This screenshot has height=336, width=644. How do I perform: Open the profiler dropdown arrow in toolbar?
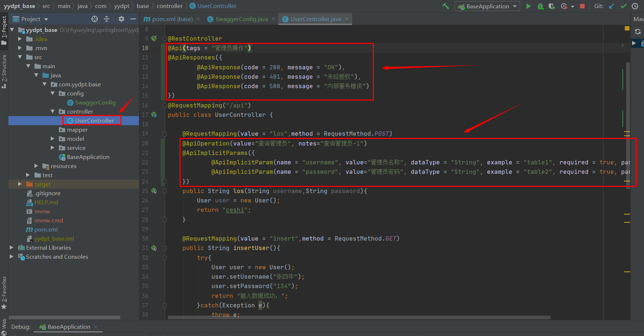click(x=573, y=7)
